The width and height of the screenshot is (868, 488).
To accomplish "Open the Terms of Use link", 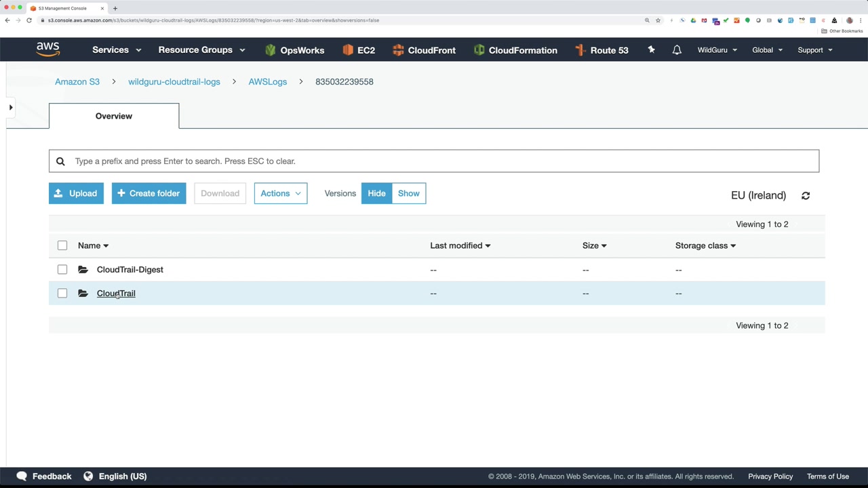I will point(828,476).
